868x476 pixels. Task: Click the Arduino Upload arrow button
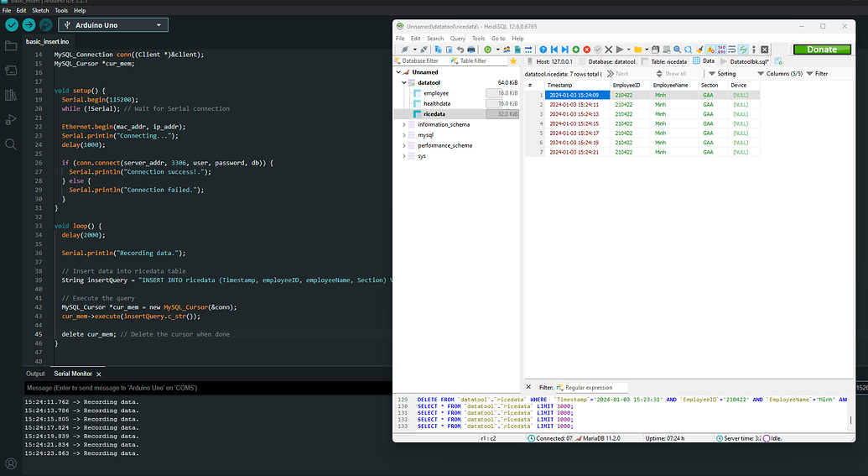point(29,25)
